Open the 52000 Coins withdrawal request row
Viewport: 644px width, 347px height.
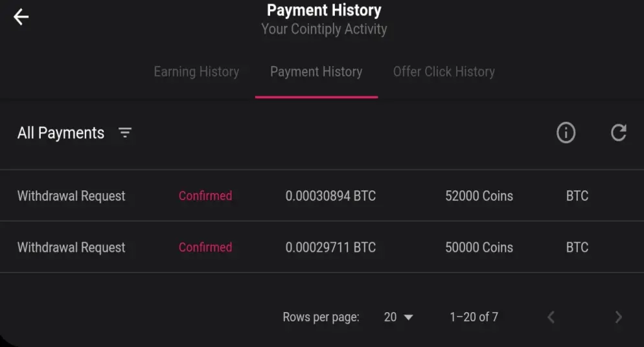pyautogui.click(x=322, y=196)
